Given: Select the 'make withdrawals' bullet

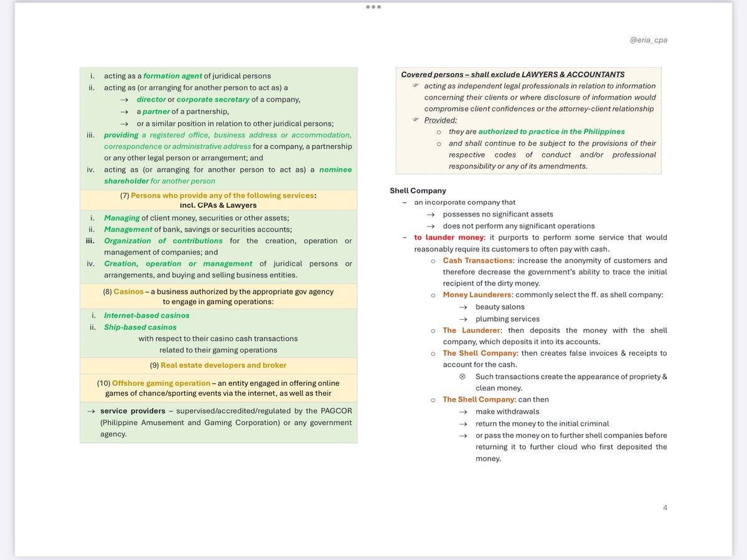Looking at the screenshot, I should [x=507, y=411].
